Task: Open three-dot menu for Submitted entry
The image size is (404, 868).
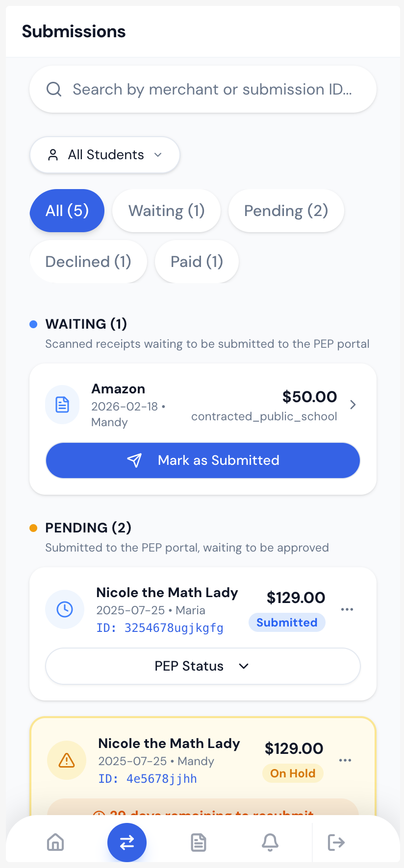Action: tap(347, 609)
